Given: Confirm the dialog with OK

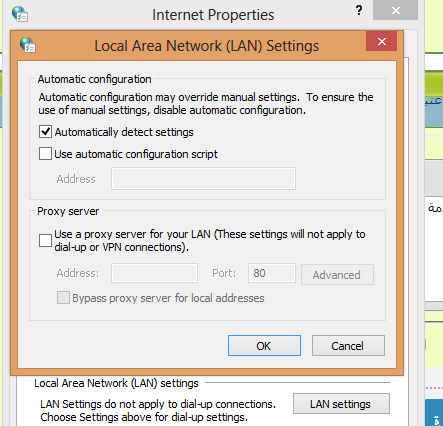Looking at the screenshot, I should coord(264,346).
